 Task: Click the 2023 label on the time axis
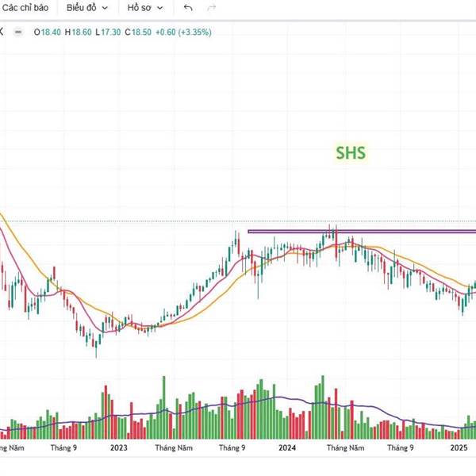tap(118, 447)
